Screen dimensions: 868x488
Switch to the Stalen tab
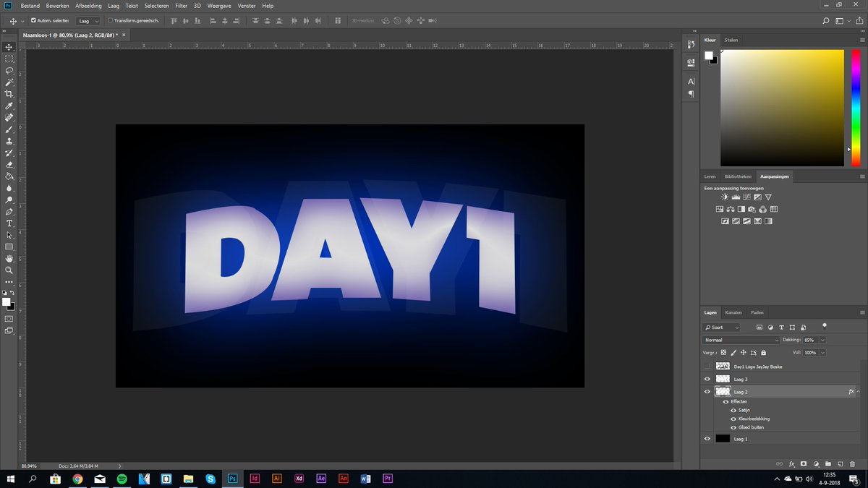click(731, 40)
